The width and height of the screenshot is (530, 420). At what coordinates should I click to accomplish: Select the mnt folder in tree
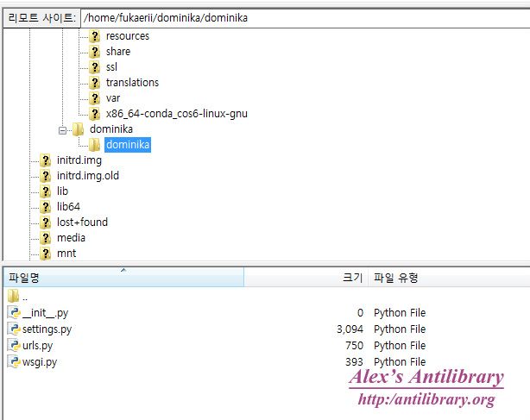tap(66, 254)
